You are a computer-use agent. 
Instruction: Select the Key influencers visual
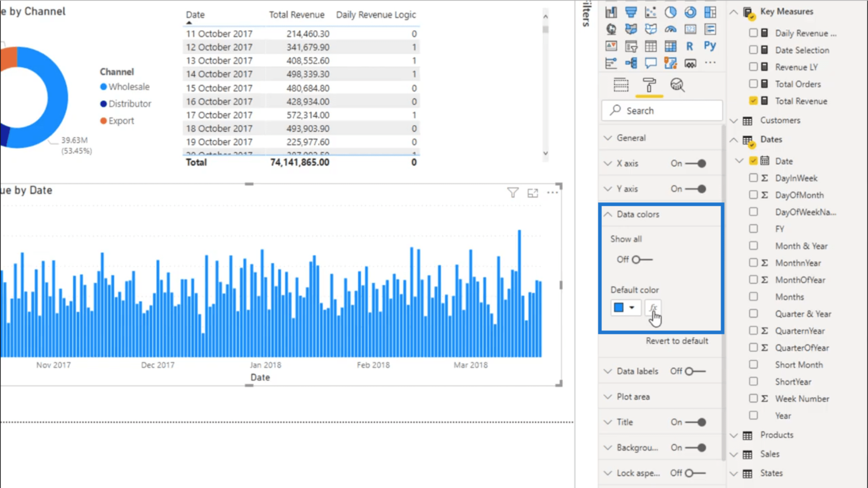(611, 63)
